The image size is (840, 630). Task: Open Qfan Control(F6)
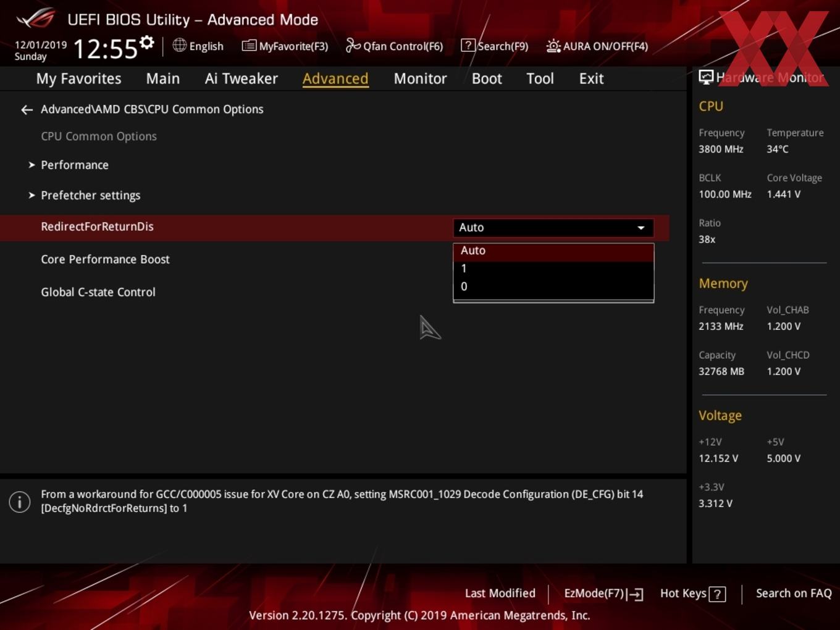click(x=395, y=46)
